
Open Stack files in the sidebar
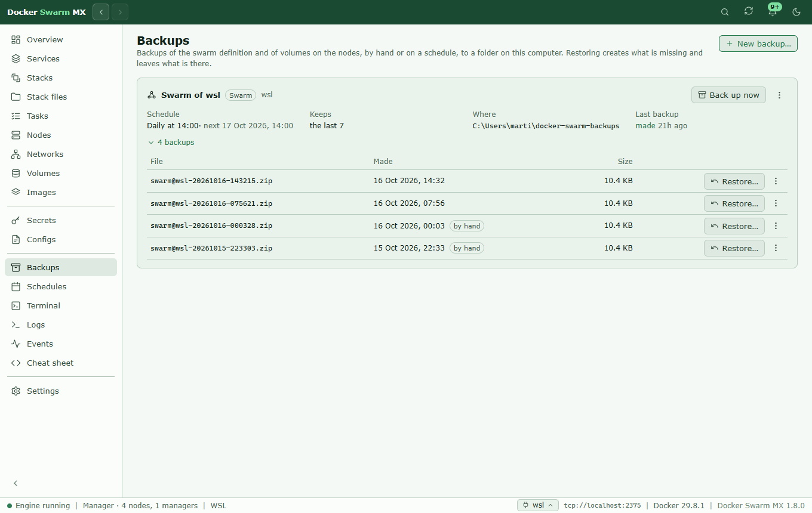point(61,97)
